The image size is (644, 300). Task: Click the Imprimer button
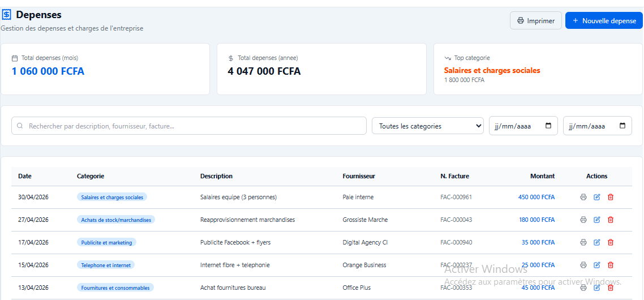pyautogui.click(x=535, y=20)
